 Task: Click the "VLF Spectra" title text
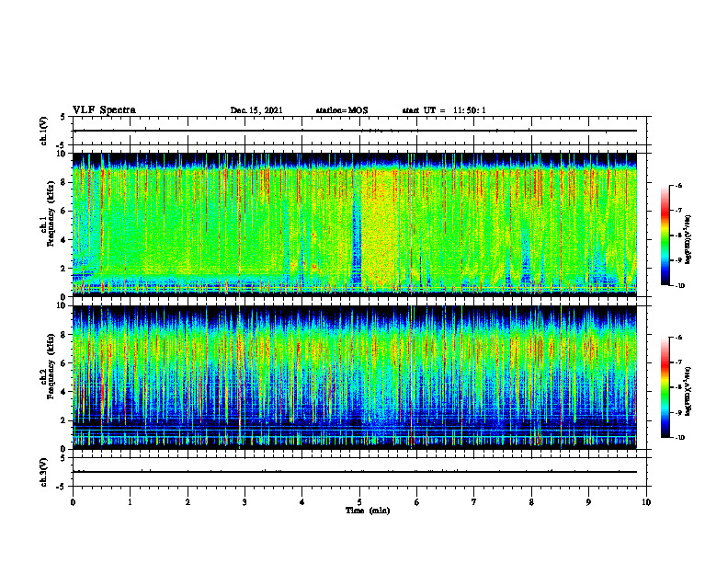click(104, 110)
